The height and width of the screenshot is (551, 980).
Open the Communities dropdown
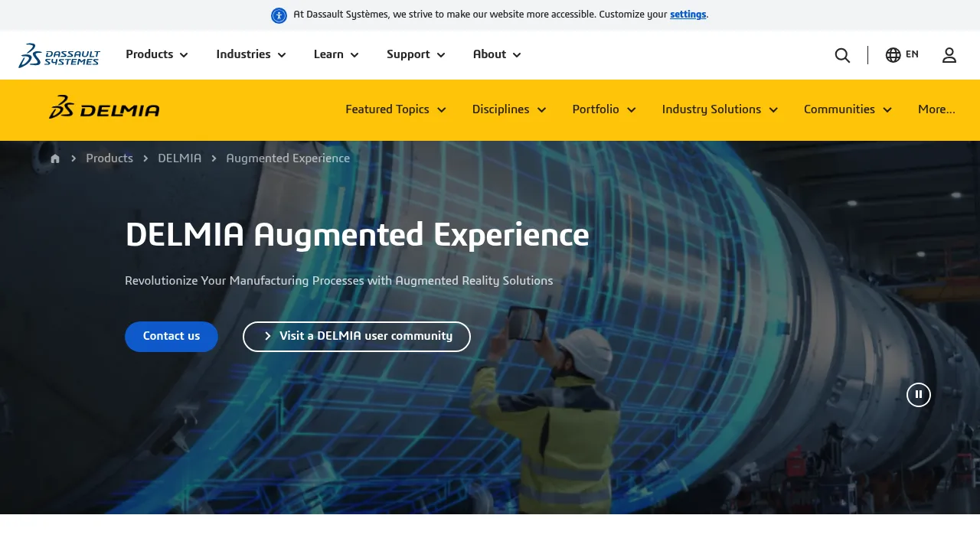coord(848,109)
